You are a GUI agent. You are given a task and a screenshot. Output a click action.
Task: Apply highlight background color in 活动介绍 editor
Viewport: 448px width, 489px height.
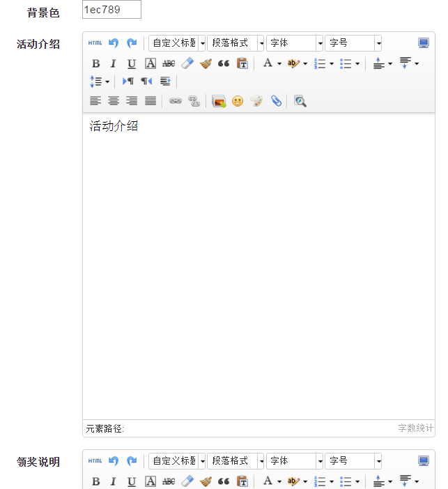point(293,63)
